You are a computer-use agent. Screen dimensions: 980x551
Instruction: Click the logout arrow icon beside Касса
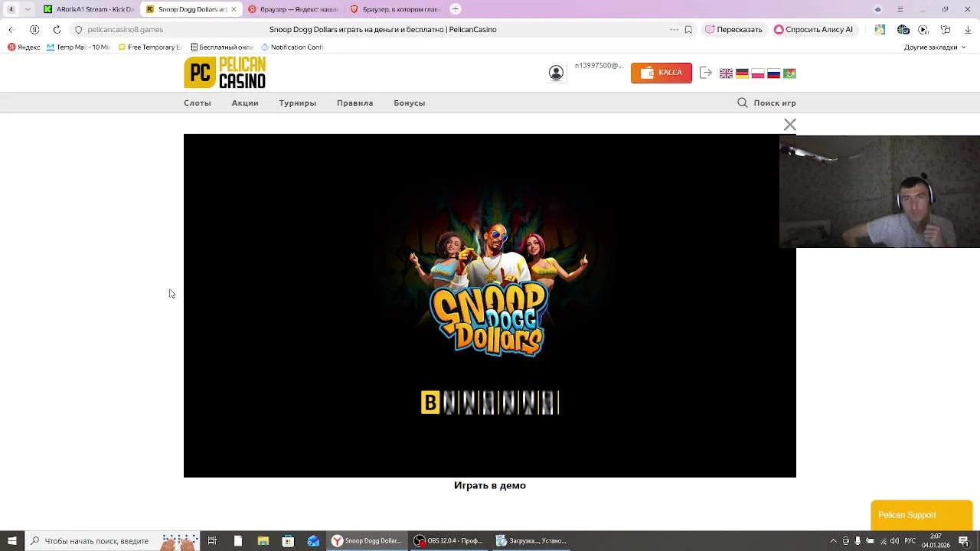point(706,73)
